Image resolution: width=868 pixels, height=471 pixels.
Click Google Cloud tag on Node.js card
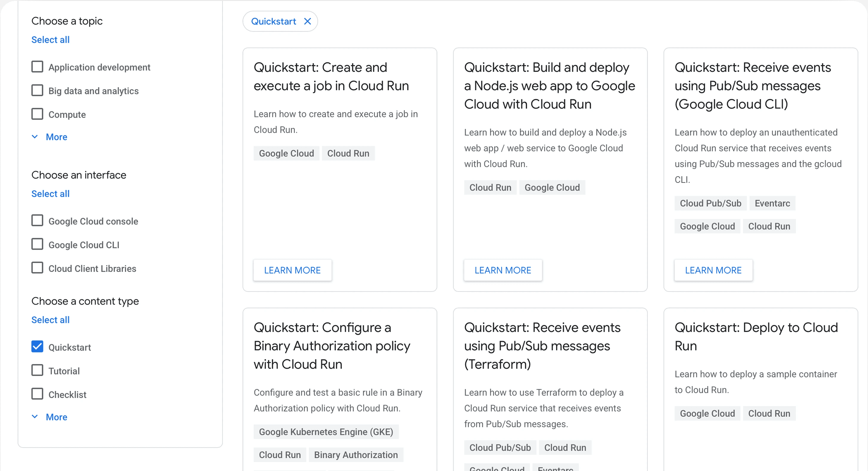tap(552, 188)
